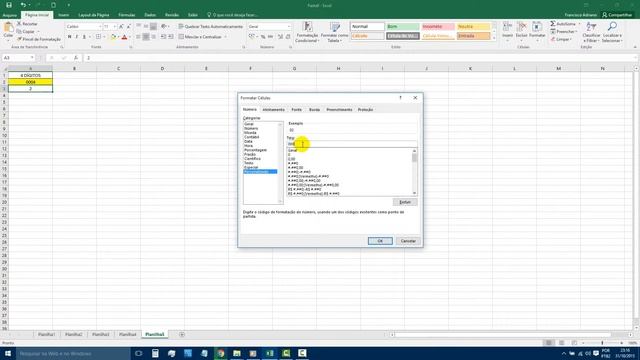The image size is (640, 360).
Task: Click the red font color A icon
Action: pos(124,37)
